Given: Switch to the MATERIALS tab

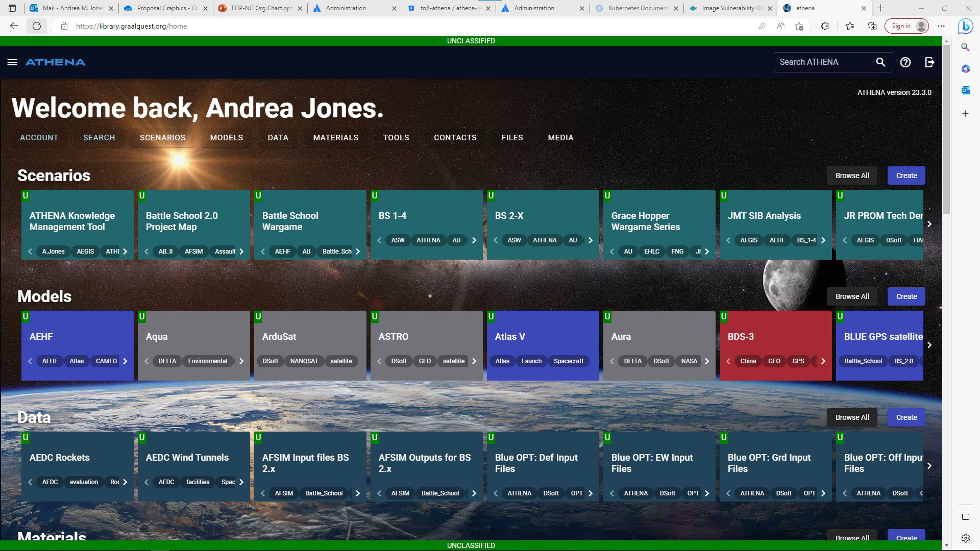Looking at the screenshot, I should 336,138.
